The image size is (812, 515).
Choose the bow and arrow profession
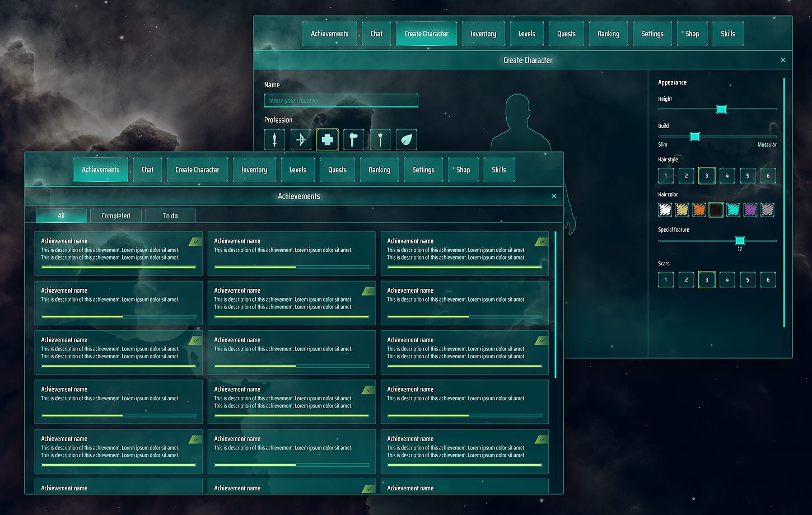301,139
